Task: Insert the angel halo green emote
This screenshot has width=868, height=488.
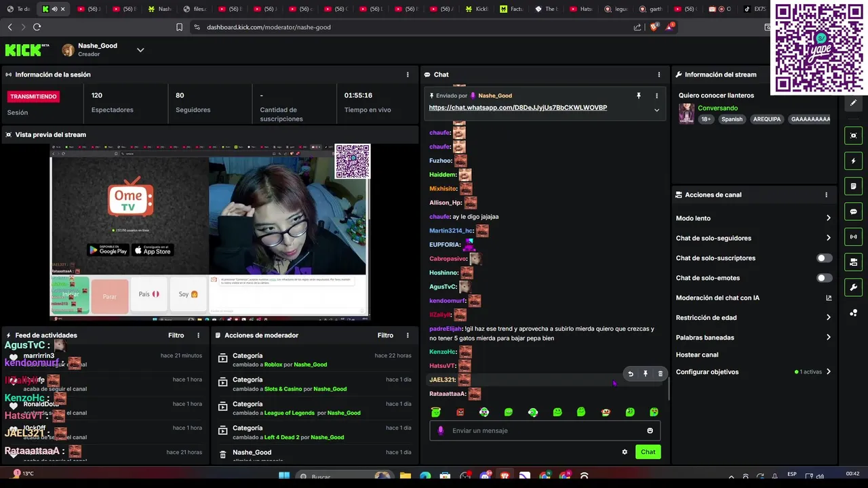Action: pos(436,412)
